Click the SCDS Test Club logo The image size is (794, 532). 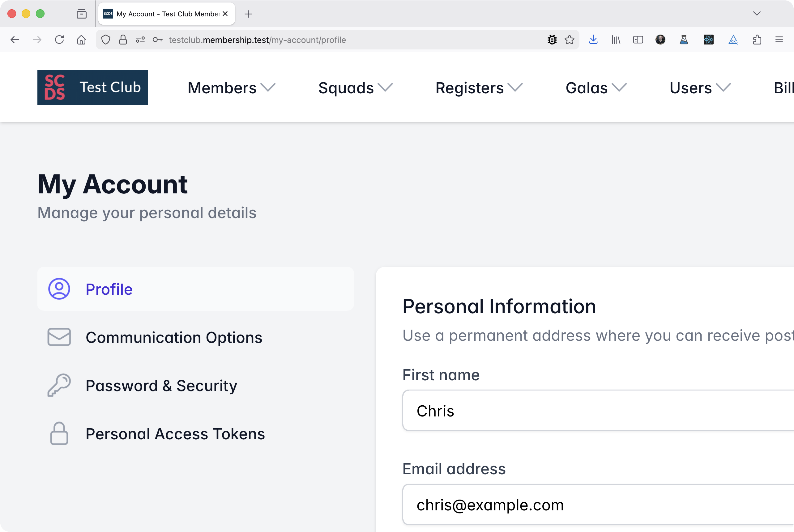coord(92,87)
